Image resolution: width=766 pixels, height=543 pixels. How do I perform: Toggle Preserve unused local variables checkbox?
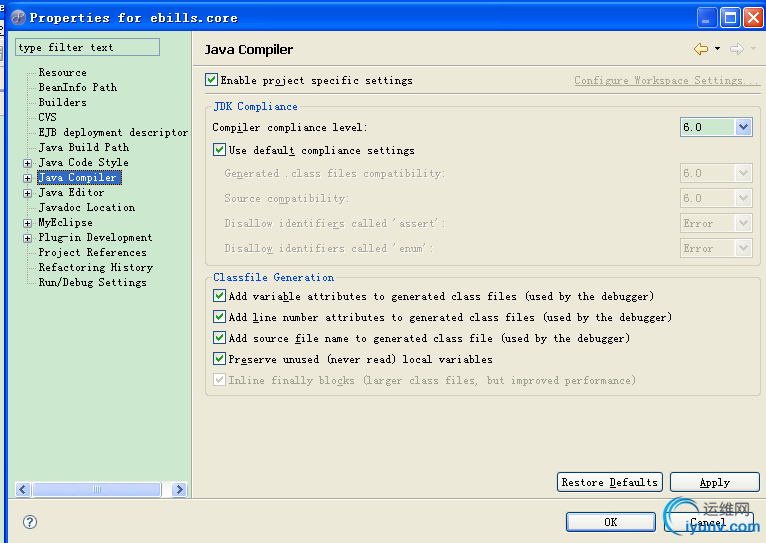click(x=219, y=358)
